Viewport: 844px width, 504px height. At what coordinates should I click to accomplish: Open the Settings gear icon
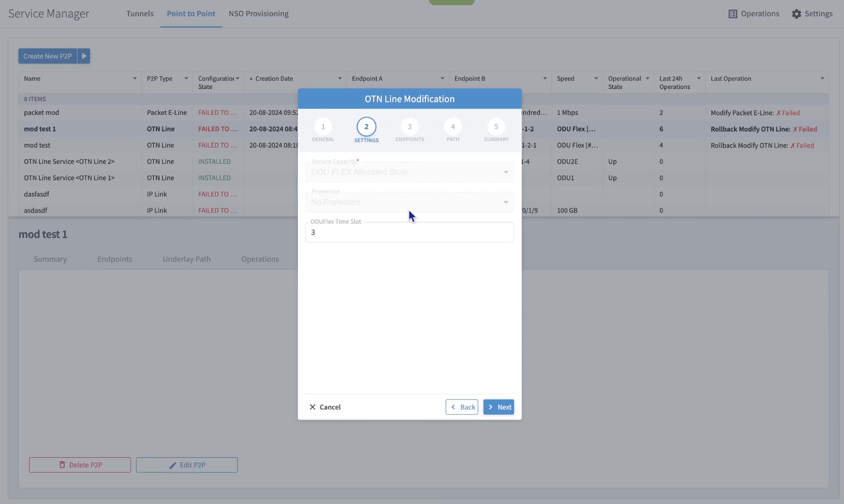(x=796, y=14)
